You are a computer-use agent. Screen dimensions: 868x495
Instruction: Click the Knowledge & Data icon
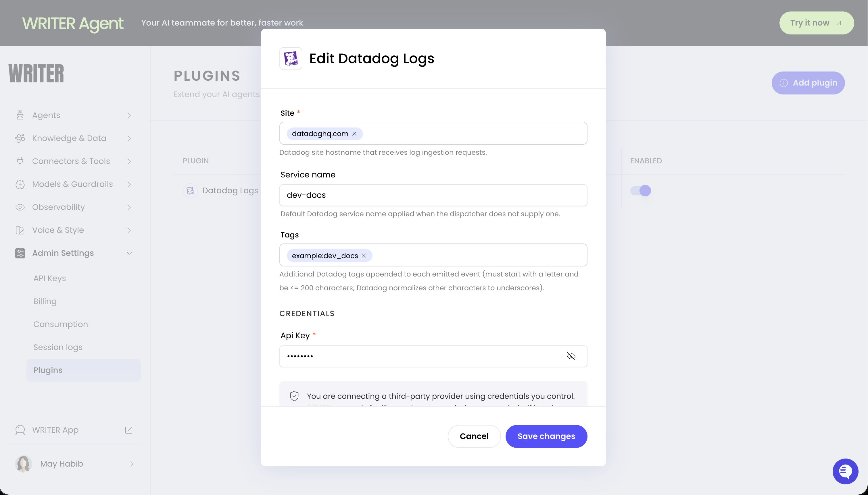click(x=20, y=138)
